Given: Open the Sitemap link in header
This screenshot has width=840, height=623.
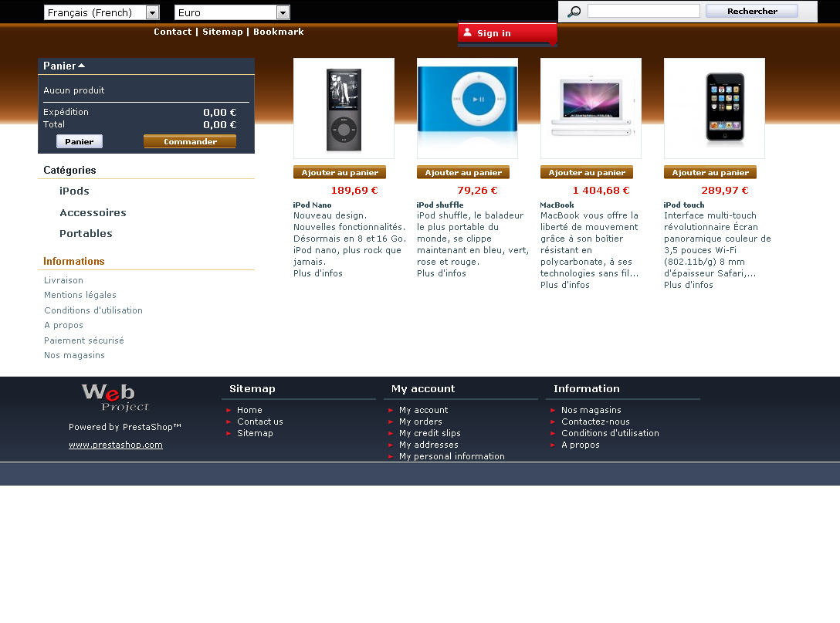Looking at the screenshot, I should [x=222, y=32].
